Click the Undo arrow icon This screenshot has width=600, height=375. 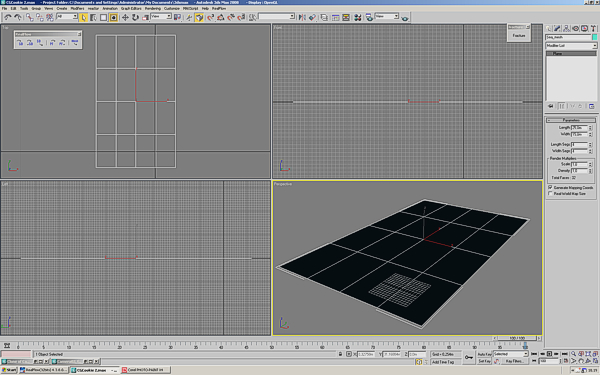tap(8, 17)
